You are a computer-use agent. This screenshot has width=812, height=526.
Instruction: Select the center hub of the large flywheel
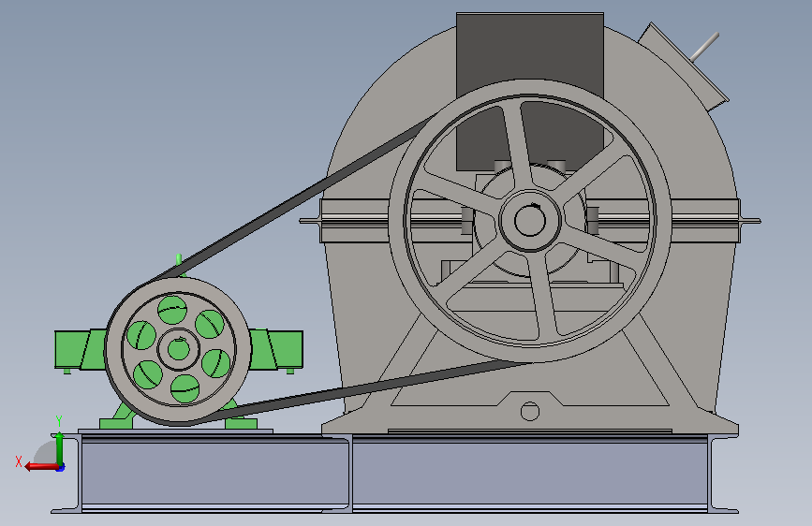click(530, 220)
